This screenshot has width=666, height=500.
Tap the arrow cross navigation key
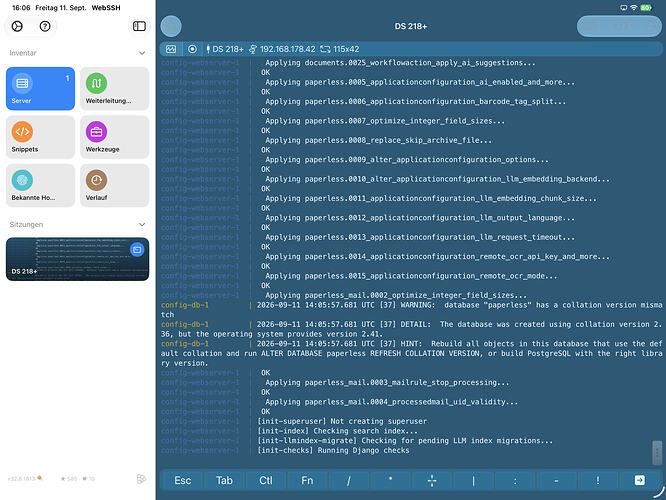pyautogui.click(x=432, y=480)
